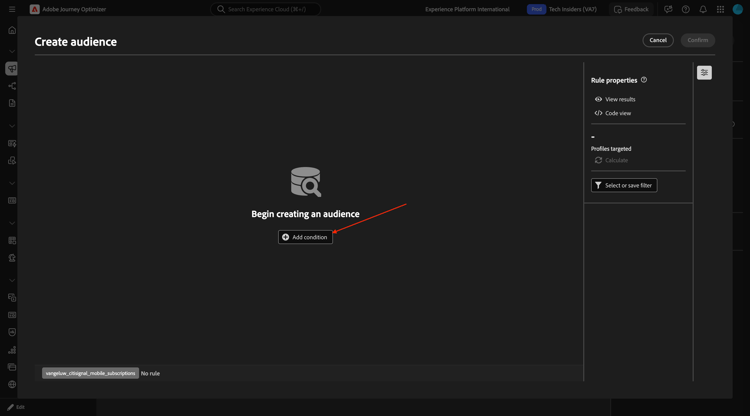Screen dimensions: 750x416
Task: Go to Home in the sidebar
Action: [12, 30]
